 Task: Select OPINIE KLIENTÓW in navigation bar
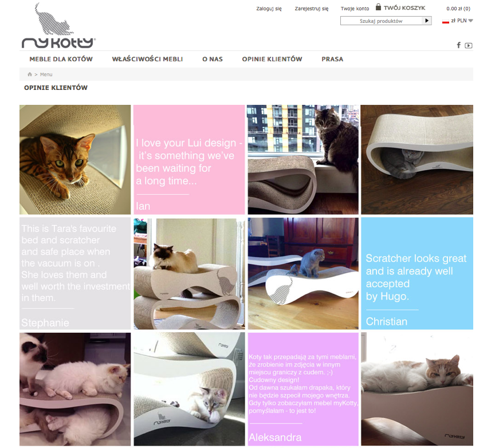coord(272,59)
